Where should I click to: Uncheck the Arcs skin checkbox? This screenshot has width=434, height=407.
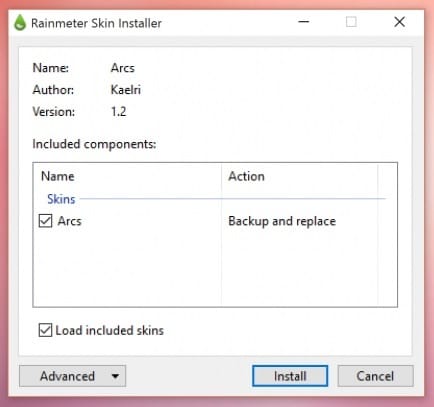point(45,221)
